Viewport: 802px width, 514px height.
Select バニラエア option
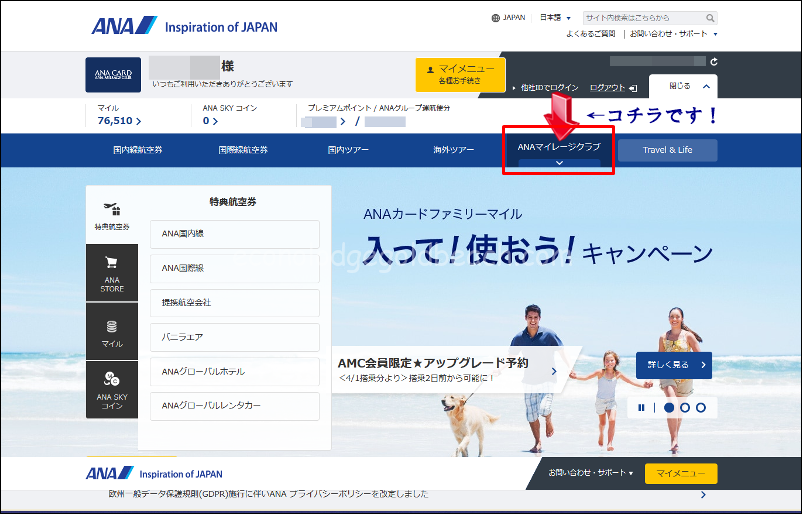pos(235,337)
